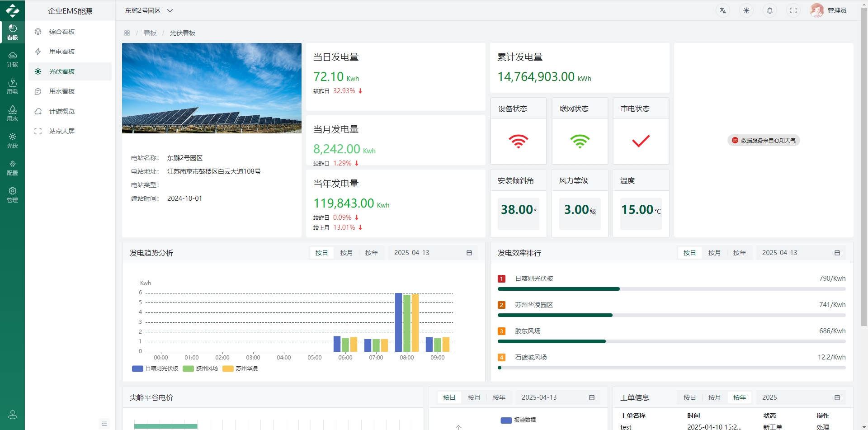Switch 发电效率排行 to 按月 tab
This screenshot has height=430, width=868.
coord(714,253)
